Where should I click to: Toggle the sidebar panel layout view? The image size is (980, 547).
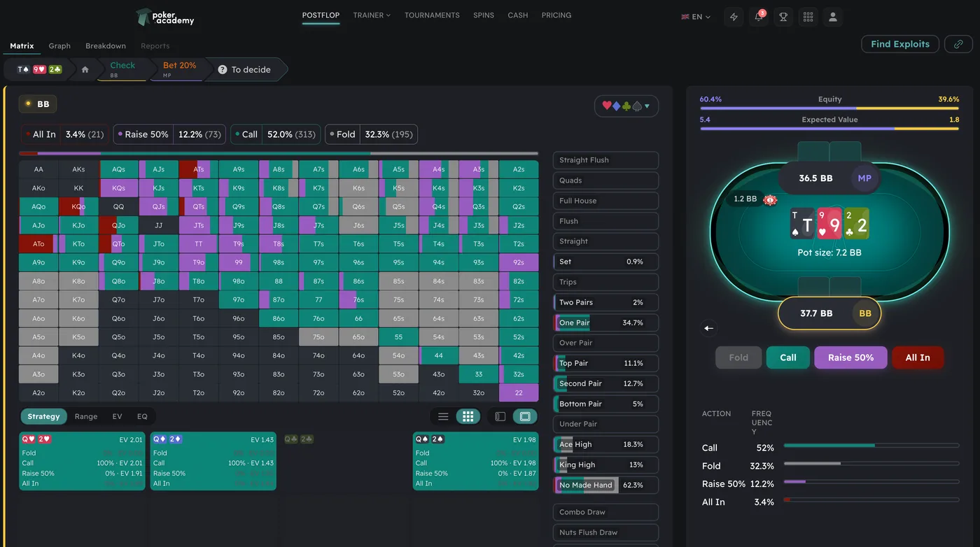coord(500,417)
